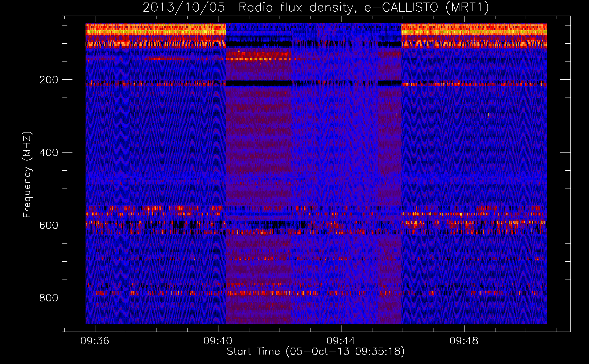Click the 'Frequency (MHZ)' y-axis label
The width and height of the screenshot is (589, 364).
(x=27, y=175)
